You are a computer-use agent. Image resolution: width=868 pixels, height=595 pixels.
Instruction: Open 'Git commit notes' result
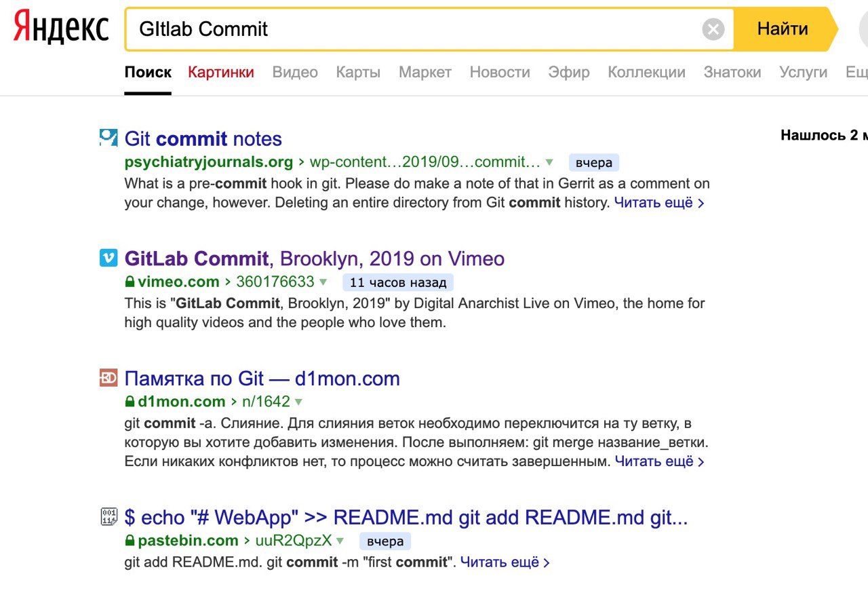pyautogui.click(x=203, y=138)
